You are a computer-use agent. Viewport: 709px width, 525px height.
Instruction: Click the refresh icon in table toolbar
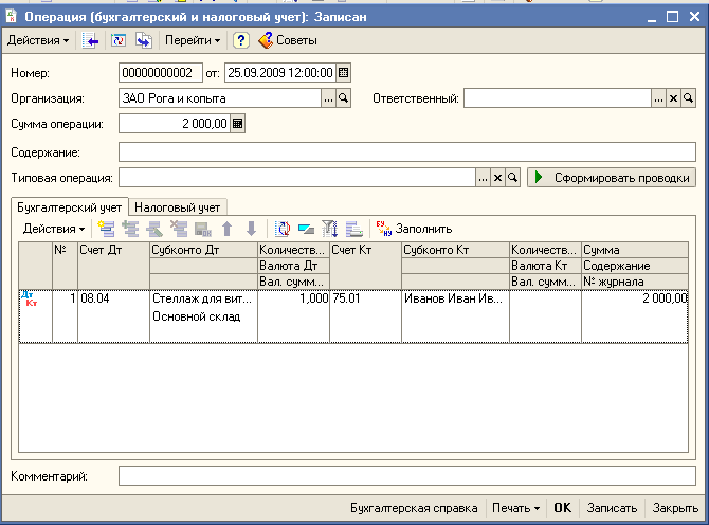(x=283, y=229)
